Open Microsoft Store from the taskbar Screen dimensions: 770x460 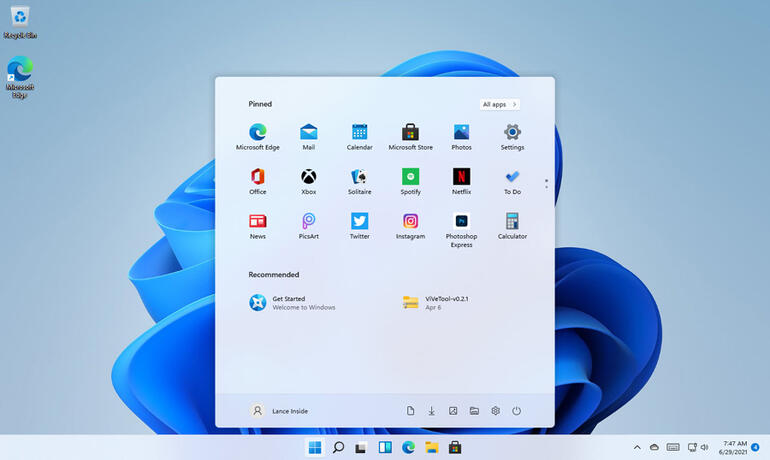click(x=455, y=447)
